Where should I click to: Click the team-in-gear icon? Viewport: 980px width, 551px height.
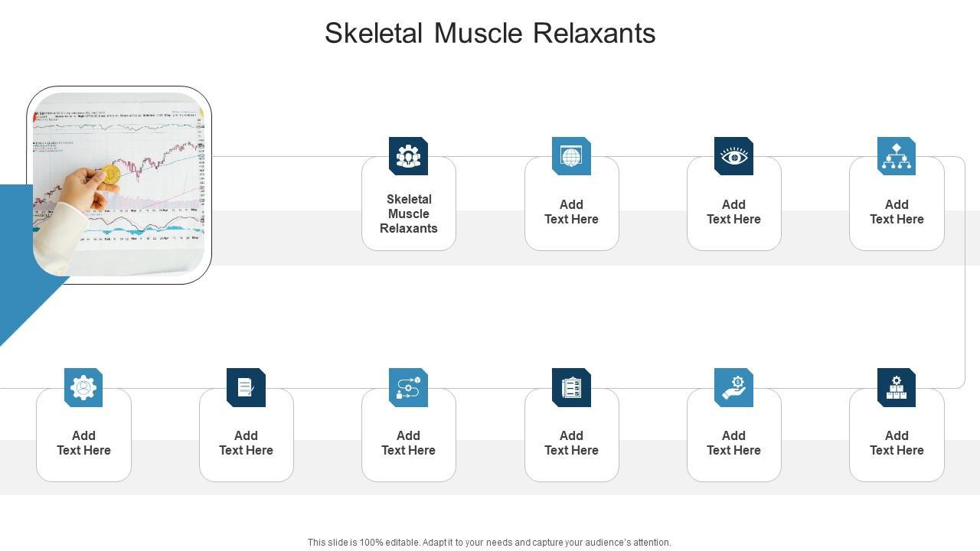click(x=408, y=156)
